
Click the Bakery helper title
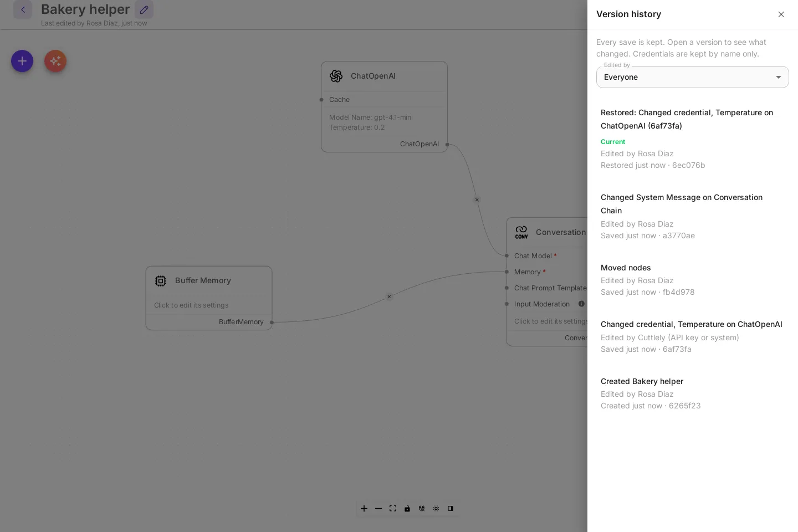[x=85, y=9]
